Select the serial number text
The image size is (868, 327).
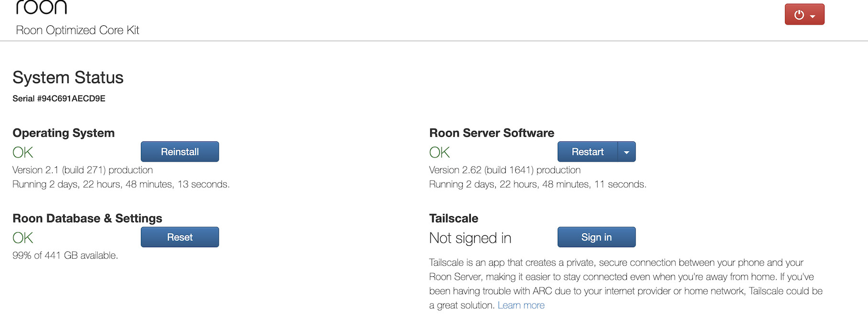59,98
